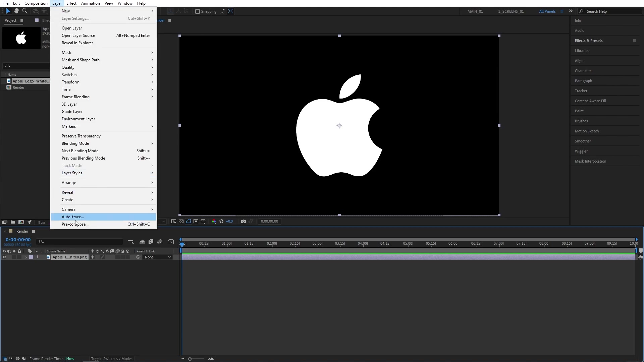Take a snapshot with the camera icon
Screen dimensions: 644x362
pos(244,221)
